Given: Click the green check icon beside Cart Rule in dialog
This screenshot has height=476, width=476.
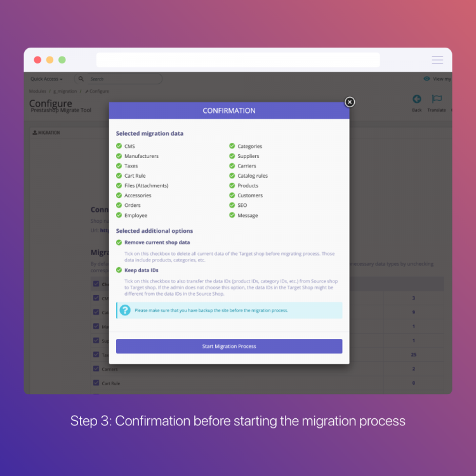Looking at the screenshot, I should click(x=119, y=175).
